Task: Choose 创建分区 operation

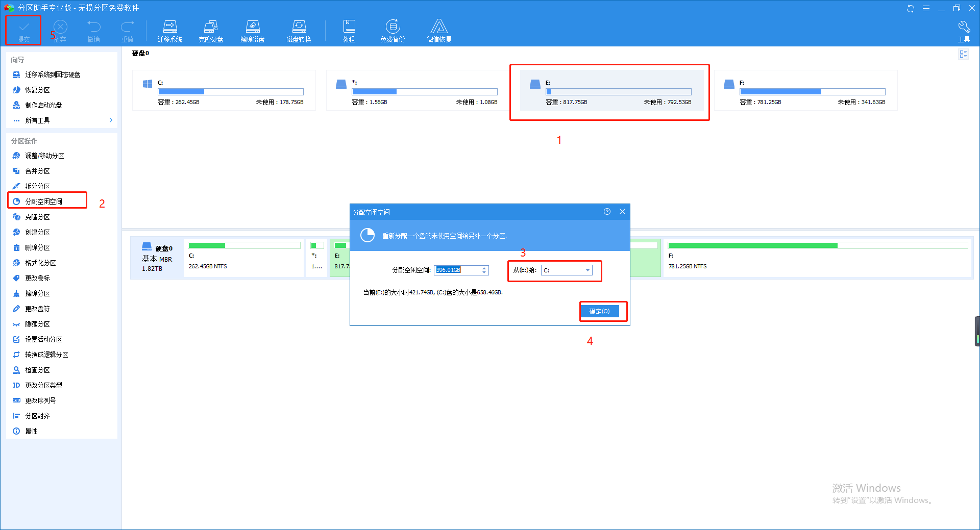Action: (x=37, y=232)
